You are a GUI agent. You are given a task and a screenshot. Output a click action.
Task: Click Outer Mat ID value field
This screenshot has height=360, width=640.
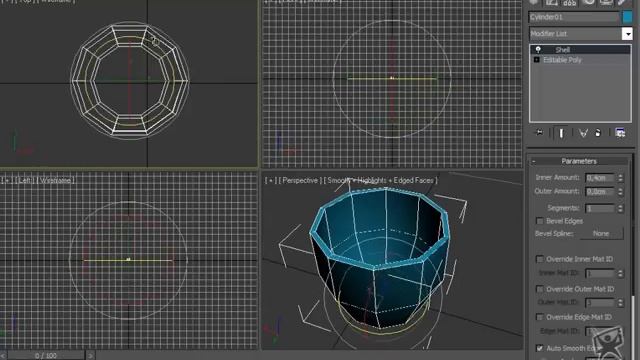tap(600, 302)
